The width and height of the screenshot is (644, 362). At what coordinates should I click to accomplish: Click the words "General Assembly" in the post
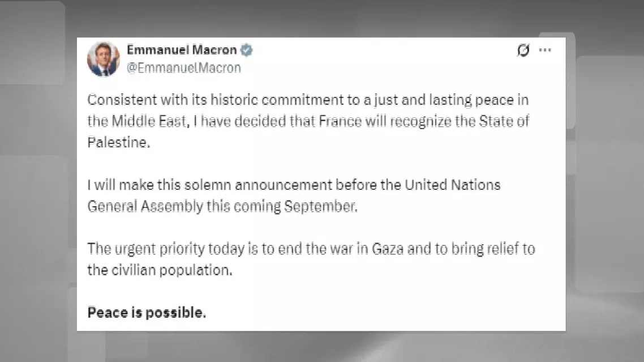click(144, 206)
